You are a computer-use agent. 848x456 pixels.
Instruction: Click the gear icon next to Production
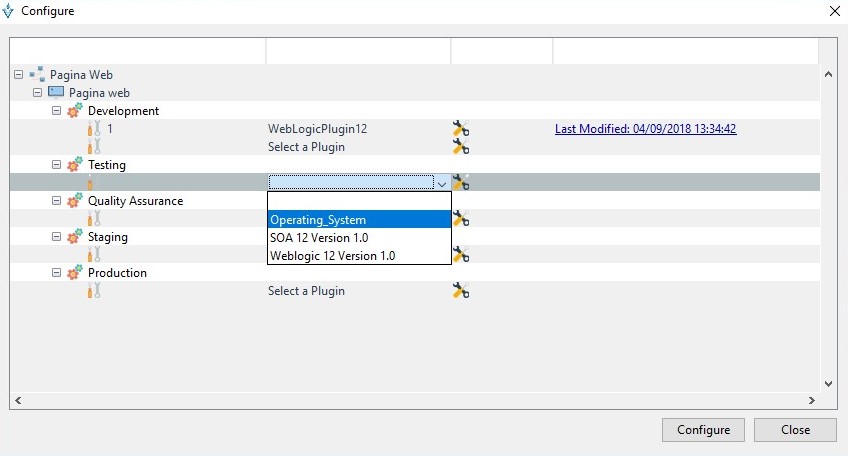[75, 273]
